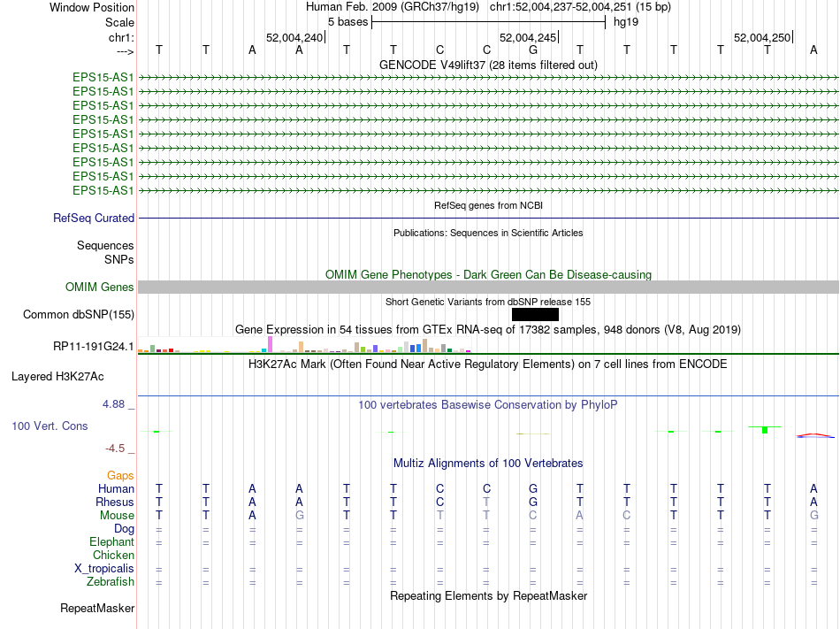Click the Chicken species label

[113, 555]
